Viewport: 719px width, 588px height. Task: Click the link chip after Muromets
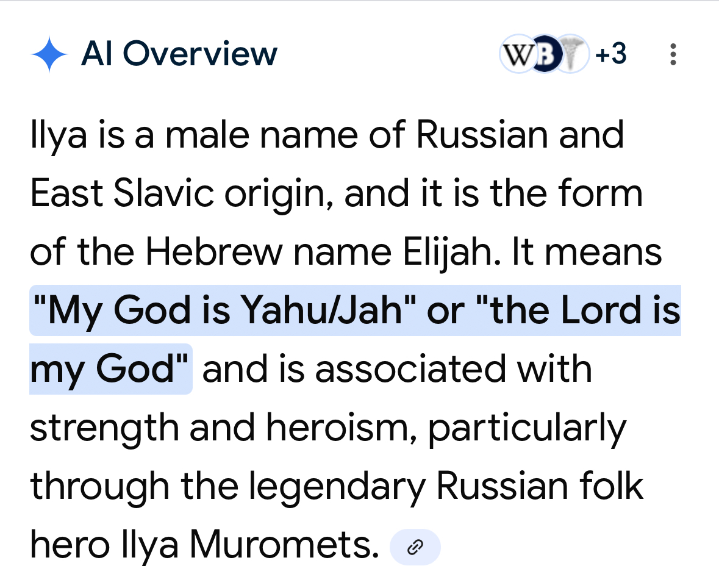pos(415,547)
